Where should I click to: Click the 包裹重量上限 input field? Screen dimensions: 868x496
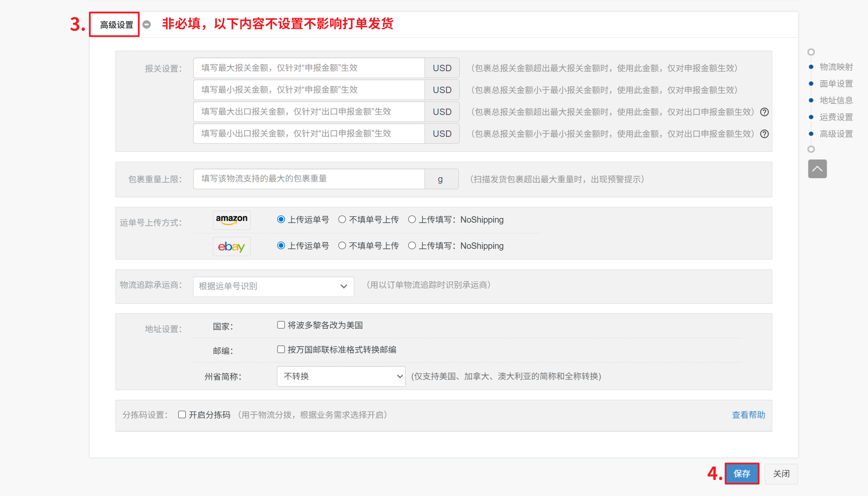[309, 179]
